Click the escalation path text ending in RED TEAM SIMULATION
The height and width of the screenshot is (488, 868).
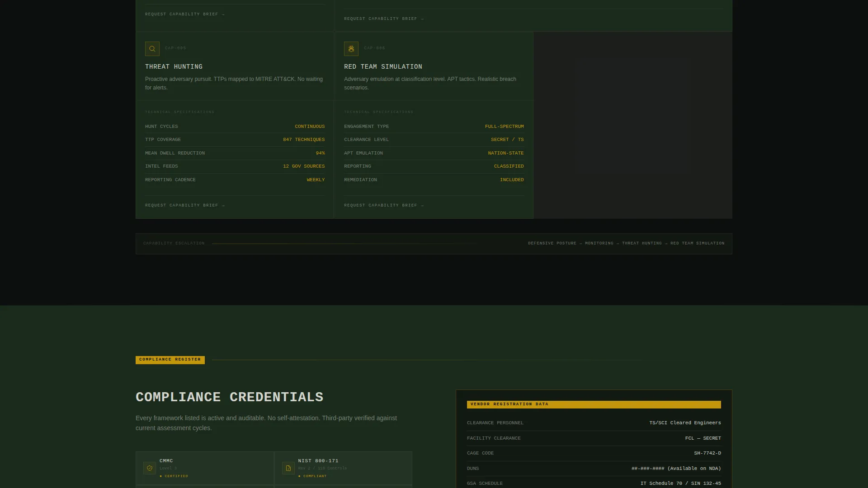click(626, 244)
